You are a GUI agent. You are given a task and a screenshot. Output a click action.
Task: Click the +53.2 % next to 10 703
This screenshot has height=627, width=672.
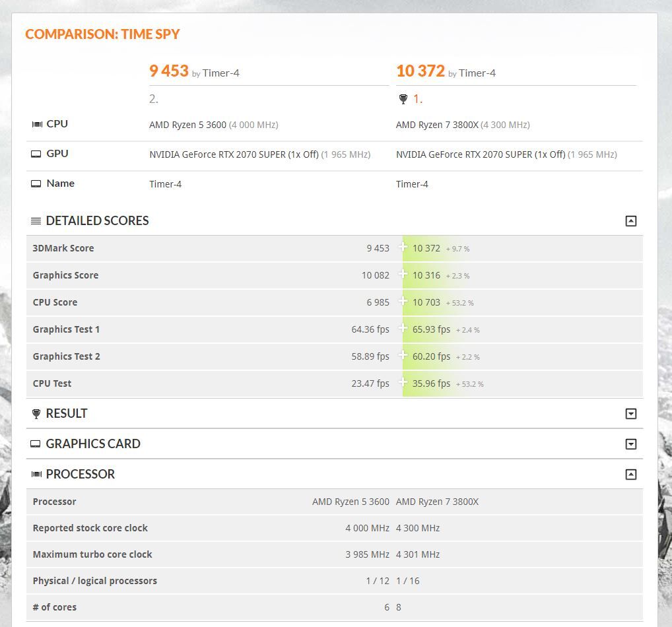point(460,303)
